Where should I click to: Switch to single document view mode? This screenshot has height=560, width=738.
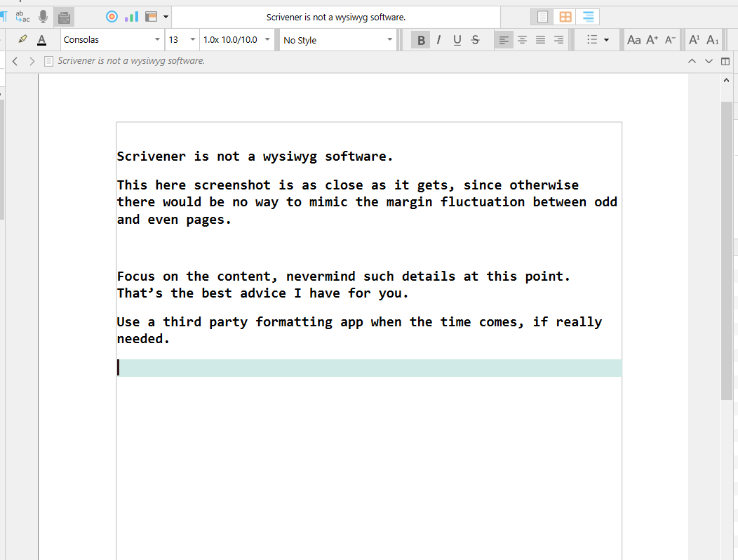pos(542,17)
